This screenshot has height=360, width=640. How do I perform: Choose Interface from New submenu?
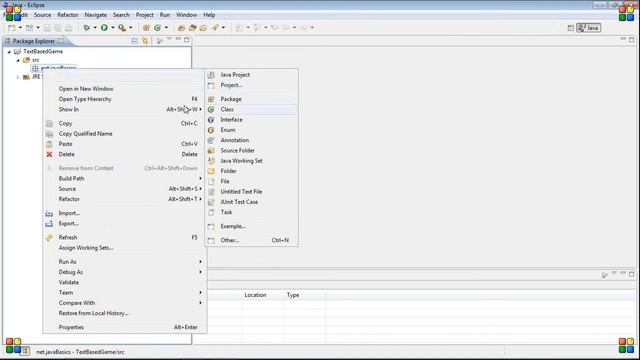(251, 120)
